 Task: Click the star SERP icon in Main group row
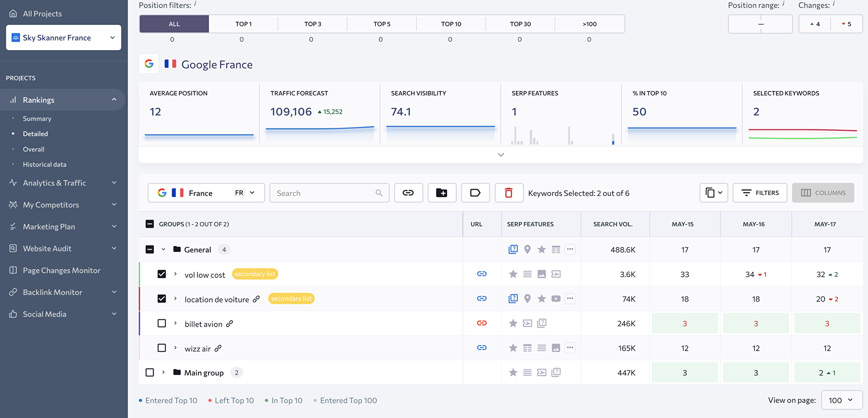click(x=513, y=372)
